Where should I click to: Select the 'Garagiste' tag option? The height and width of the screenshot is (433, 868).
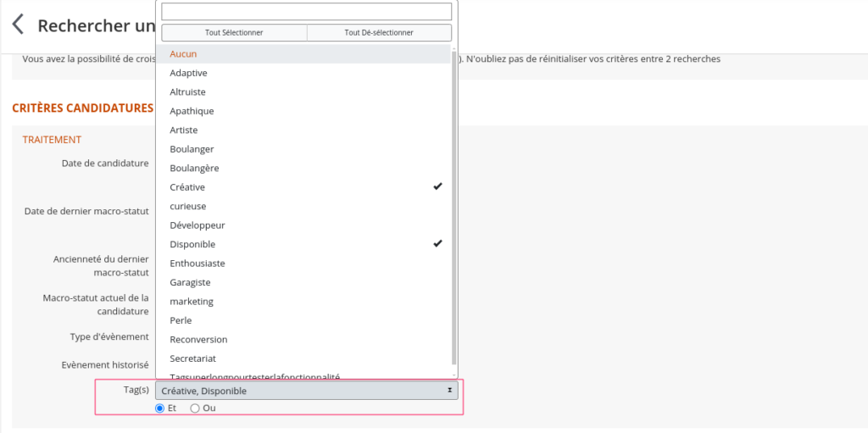pos(190,282)
